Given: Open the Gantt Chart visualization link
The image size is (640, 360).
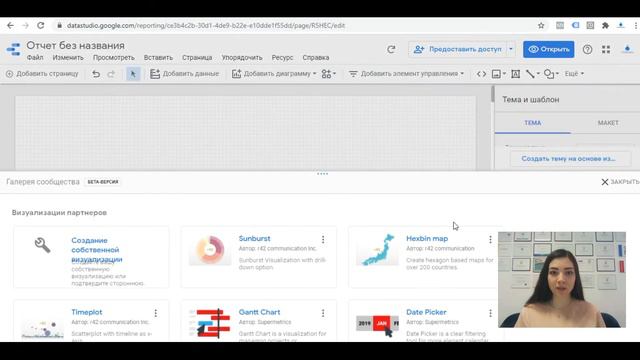Looking at the screenshot, I should coord(260,312).
